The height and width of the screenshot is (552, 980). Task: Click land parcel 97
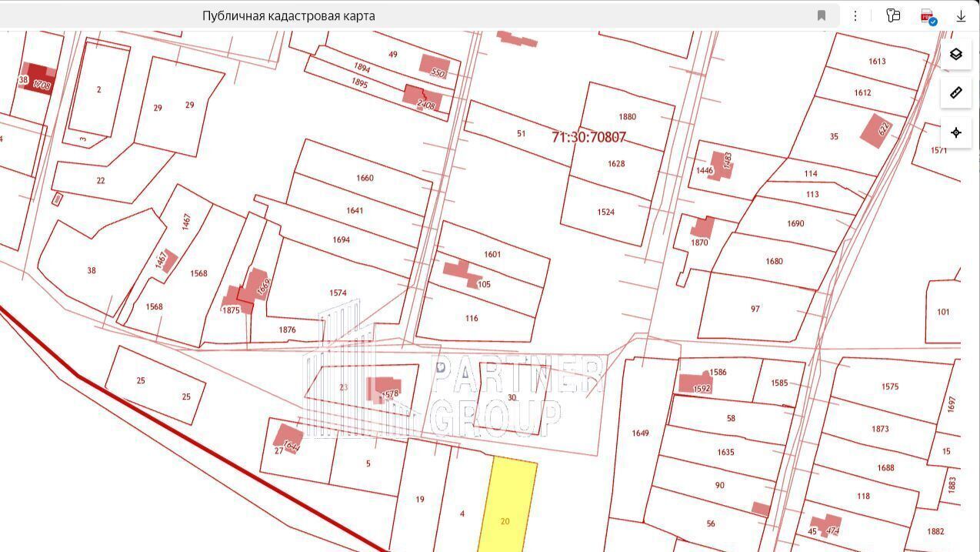755,309
